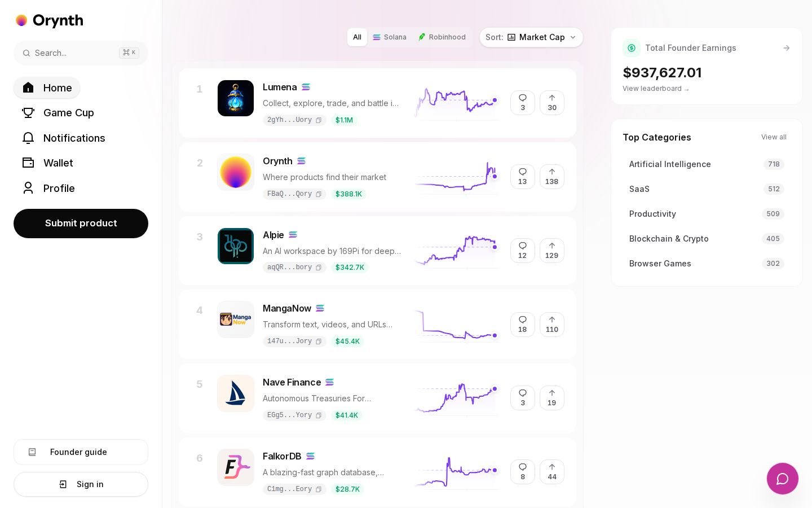Open comments on MangaNow
The image size is (812, 508).
pyautogui.click(x=522, y=325)
